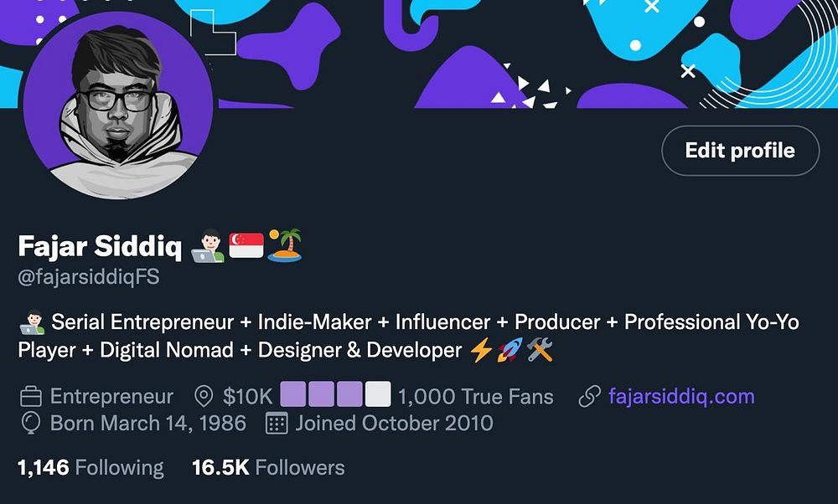Click the calendar joined-date icon
Viewport: 838px width, 504px height.
pos(277,423)
